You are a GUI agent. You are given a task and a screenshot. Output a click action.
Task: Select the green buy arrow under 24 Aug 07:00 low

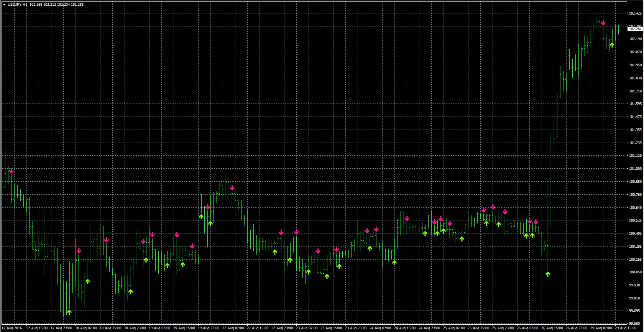tap(394, 263)
